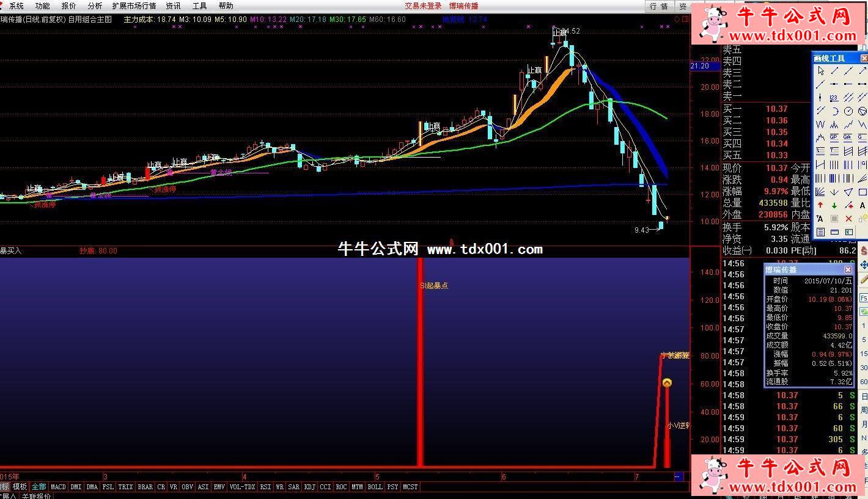Click the 抄底: 80.00 indicator label
Screen dimensions: 868x499
coord(98,250)
